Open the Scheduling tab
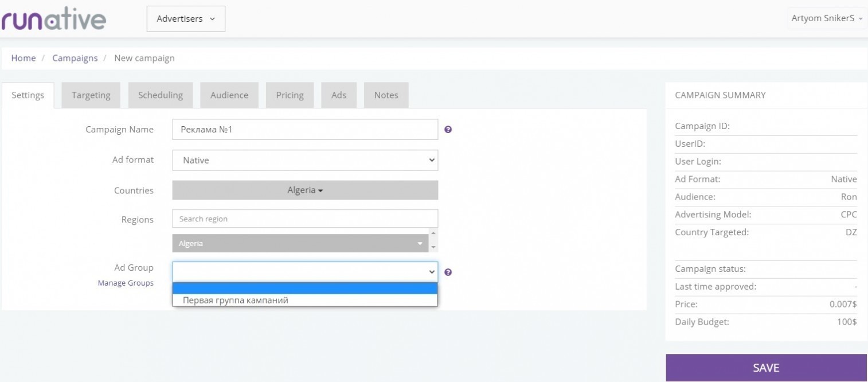868x382 pixels. (x=161, y=95)
